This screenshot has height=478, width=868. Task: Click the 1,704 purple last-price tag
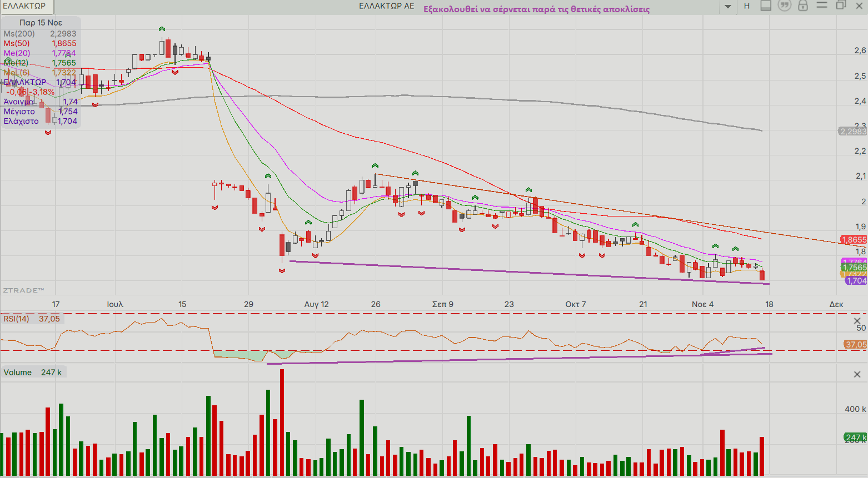[856, 281]
